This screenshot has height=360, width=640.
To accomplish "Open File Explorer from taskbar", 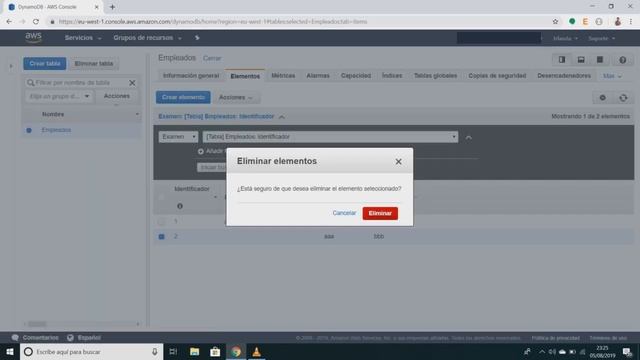I will click(x=194, y=351).
